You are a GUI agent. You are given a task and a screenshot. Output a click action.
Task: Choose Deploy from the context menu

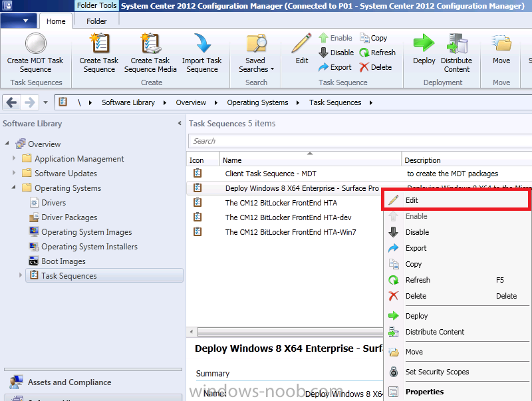point(457,316)
